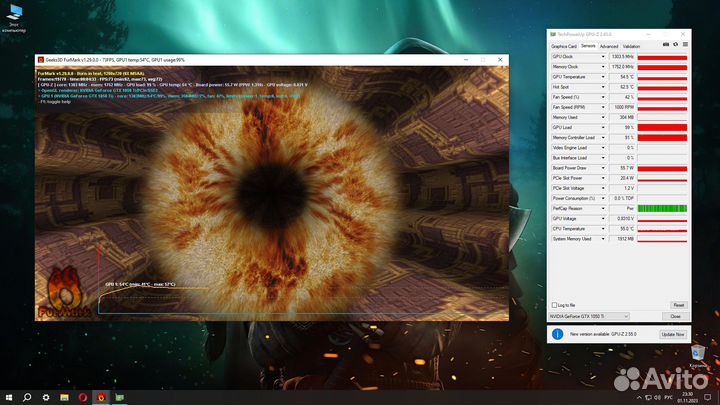Click PerfCap Reason green graph
Screen dimensions: 720x405
click(x=662, y=208)
